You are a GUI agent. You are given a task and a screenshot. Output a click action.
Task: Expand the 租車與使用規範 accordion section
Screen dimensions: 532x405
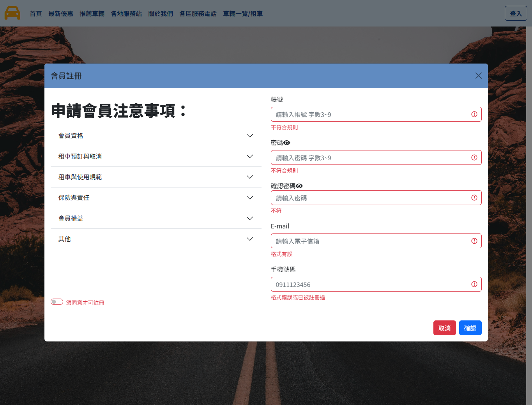tap(156, 177)
